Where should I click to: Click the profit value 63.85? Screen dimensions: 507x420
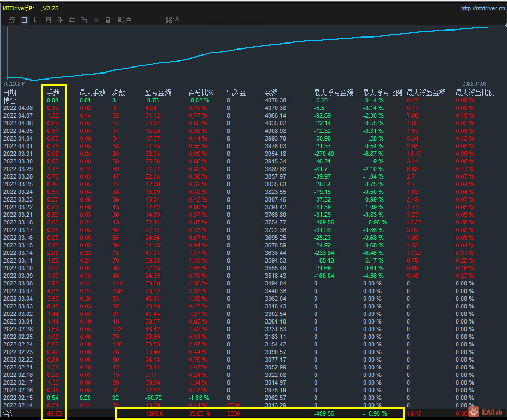pyautogui.click(x=153, y=344)
